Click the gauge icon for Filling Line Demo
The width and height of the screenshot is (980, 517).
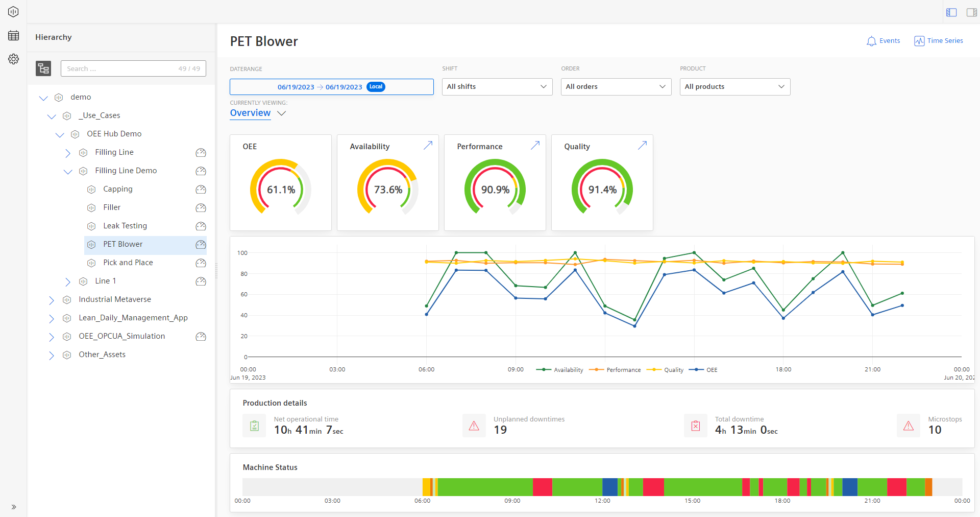pos(201,171)
